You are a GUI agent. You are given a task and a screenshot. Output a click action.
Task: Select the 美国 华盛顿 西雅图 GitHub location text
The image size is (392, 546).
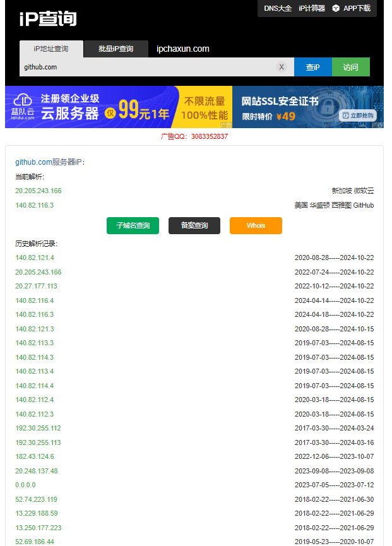(334, 205)
